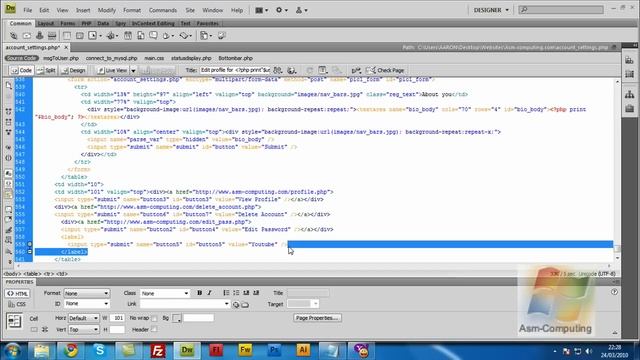
Task: Click Text Outdent icon in Properties
Action: [x=246, y=293]
